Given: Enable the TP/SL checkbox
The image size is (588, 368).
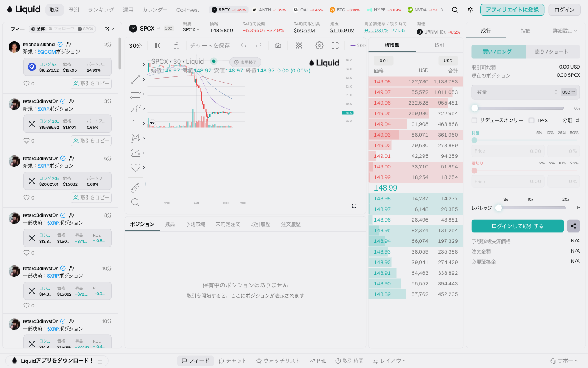Looking at the screenshot, I should (531, 120).
